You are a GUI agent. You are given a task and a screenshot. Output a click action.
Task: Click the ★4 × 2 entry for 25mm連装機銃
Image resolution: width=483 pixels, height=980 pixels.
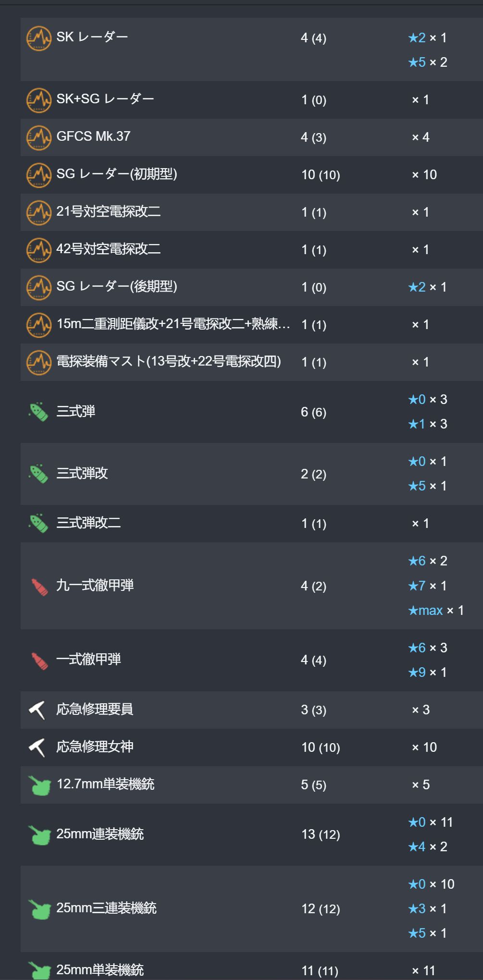pos(427,847)
